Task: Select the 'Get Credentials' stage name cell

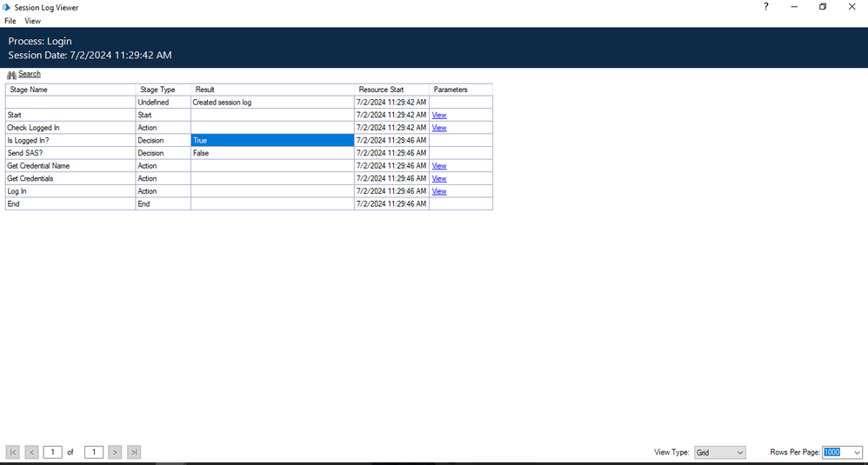Action: [x=70, y=178]
